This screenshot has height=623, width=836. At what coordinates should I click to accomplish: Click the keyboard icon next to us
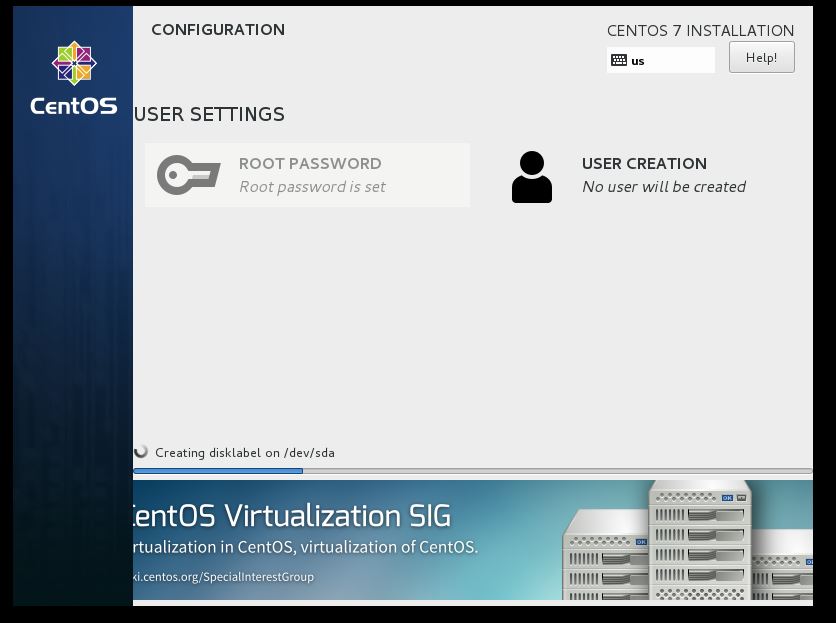click(618, 60)
